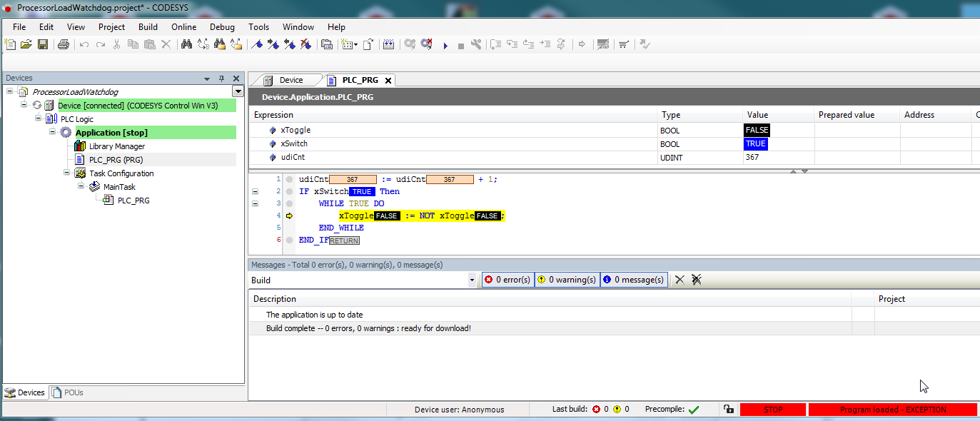The image size is (980, 421).
Task: Collapse the Task Configuration tree node
Action: (x=66, y=173)
